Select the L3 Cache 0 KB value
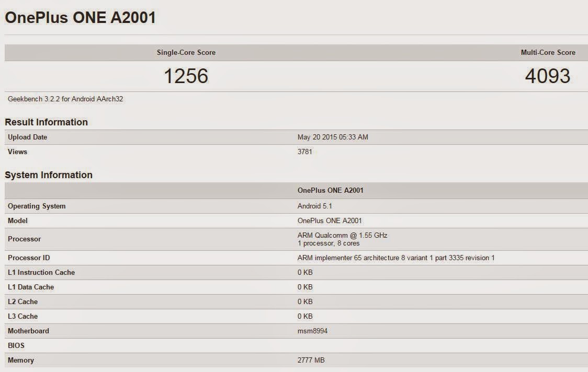588x372 pixels. [305, 316]
